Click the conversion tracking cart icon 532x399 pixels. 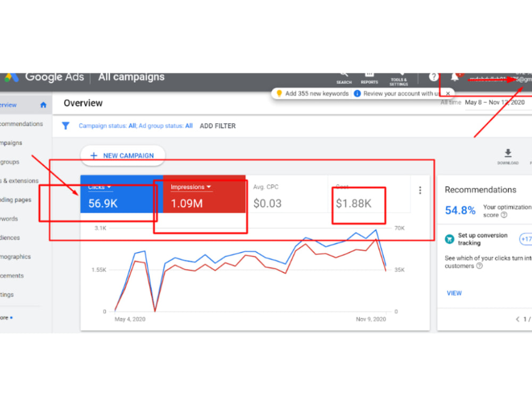(x=450, y=239)
